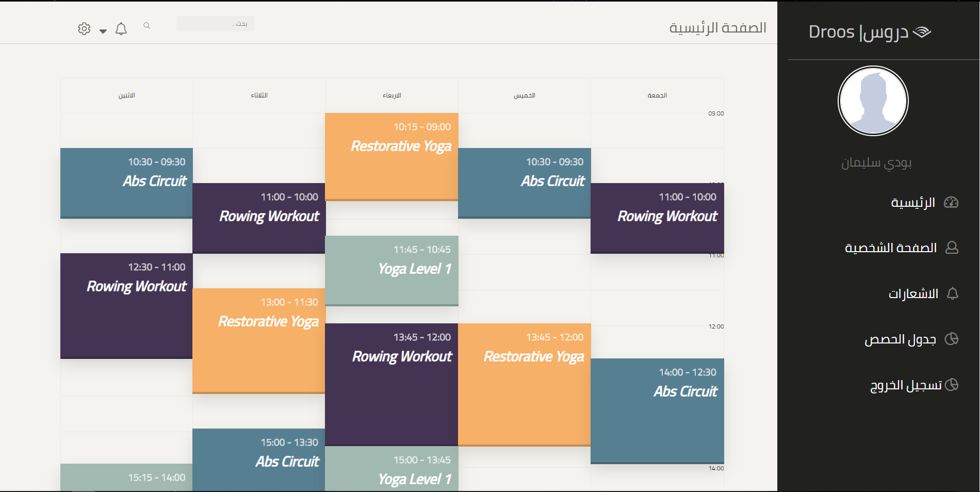Click the settings gear icon
This screenshot has height=492, width=980.
[x=84, y=29]
